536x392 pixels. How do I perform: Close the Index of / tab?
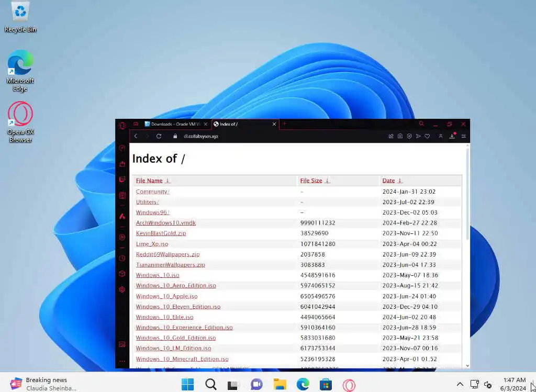[x=274, y=124]
